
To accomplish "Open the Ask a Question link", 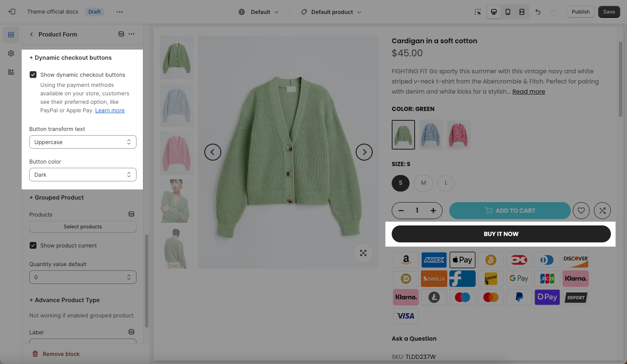I will 414,339.
